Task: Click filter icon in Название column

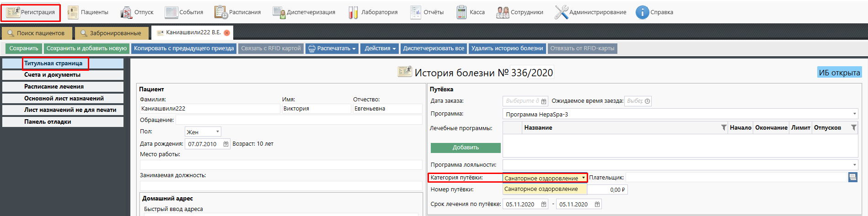Action: coord(723,128)
